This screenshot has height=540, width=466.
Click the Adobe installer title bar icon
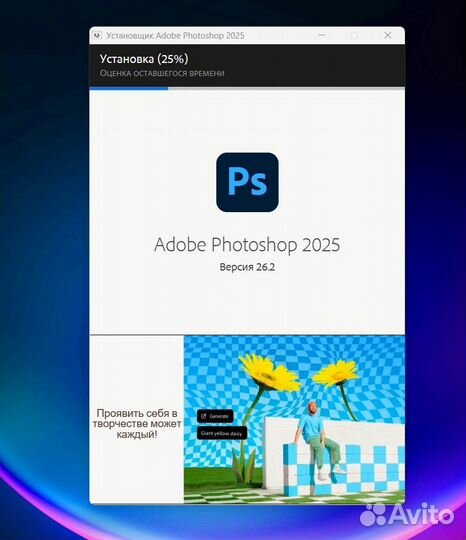point(98,35)
